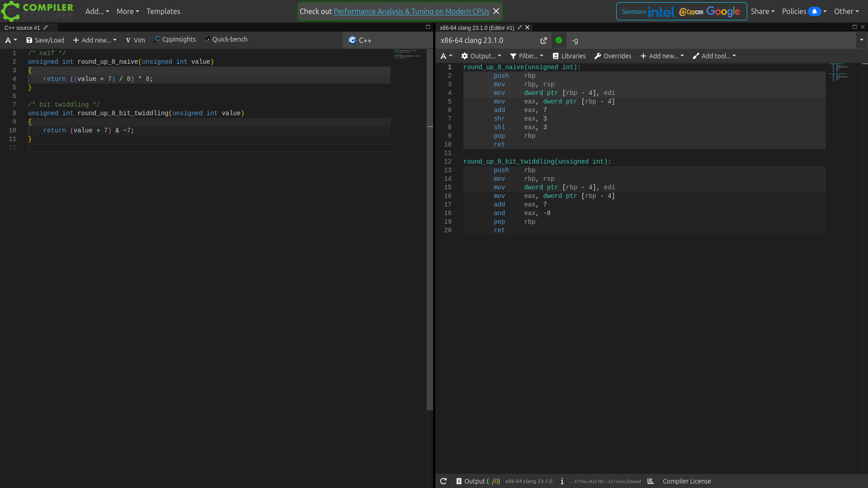The width and height of the screenshot is (868, 488).
Task: Open source editor Add new... dropdown
Action: point(95,40)
